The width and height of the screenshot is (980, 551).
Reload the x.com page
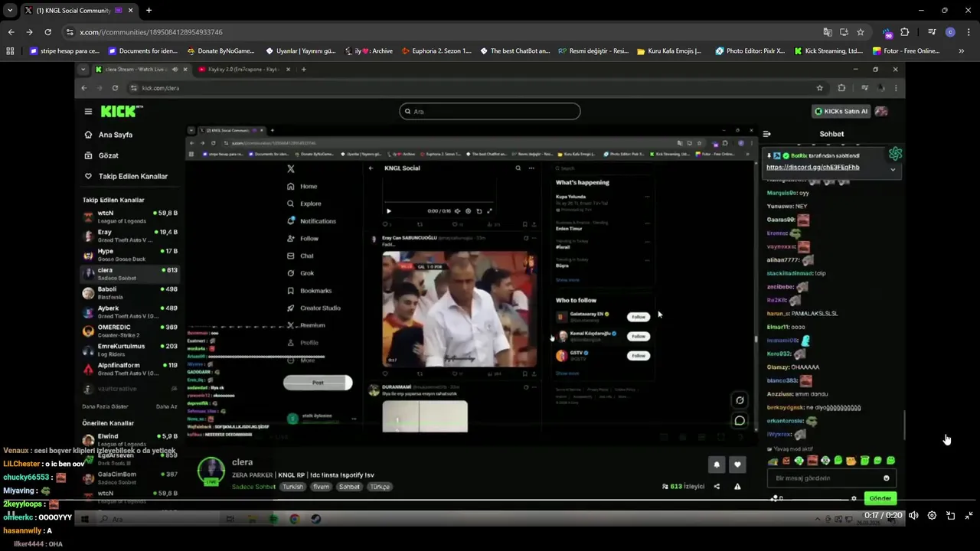[47, 32]
